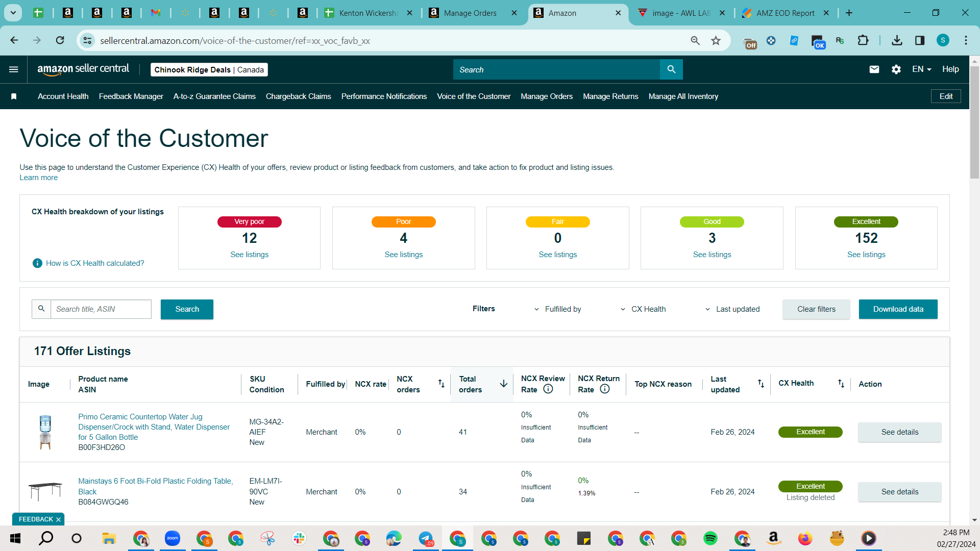See listings under Poor category
Image resolution: width=980 pixels, height=551 pixels.
click(x=403, y=255)
